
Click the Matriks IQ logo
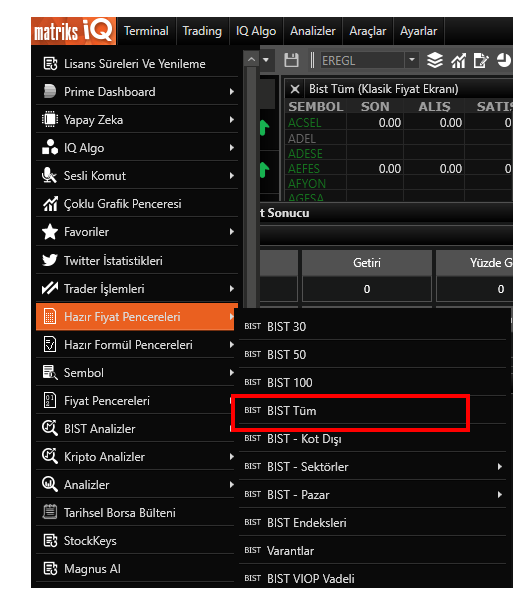73,31
